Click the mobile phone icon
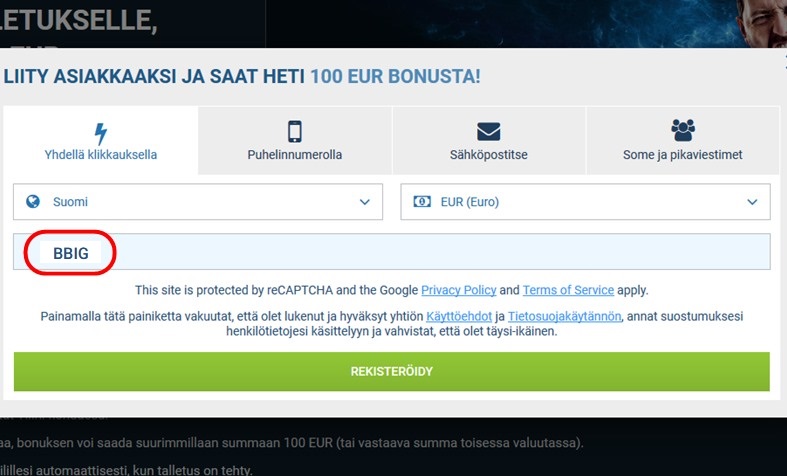Image resolution: width=787 pixels, height=476 pixels. pos(294,132)
